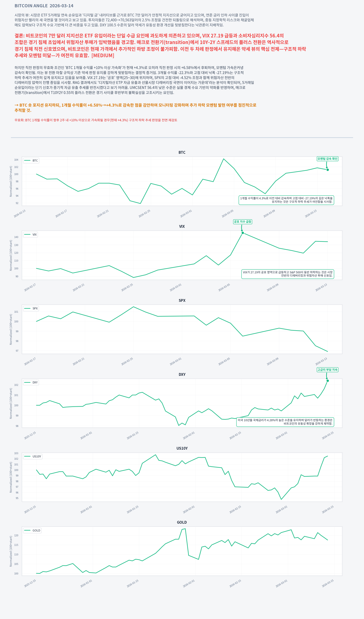Click the VIX chart's 27.19 note box
Image resolution: width=364 pixels, height=619 pixels.
coord(288,274)
